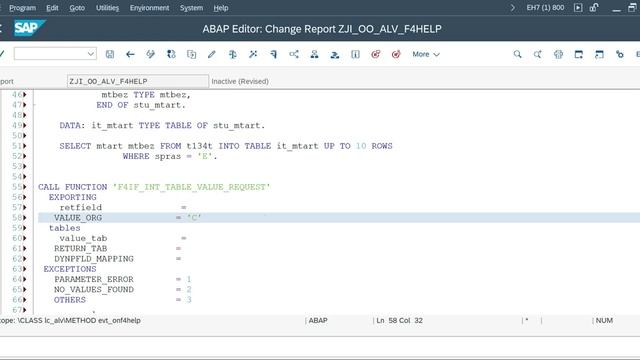Click the line 63 margin marker
The width and height of the screenshot is (640, 360).
[24, 269]
